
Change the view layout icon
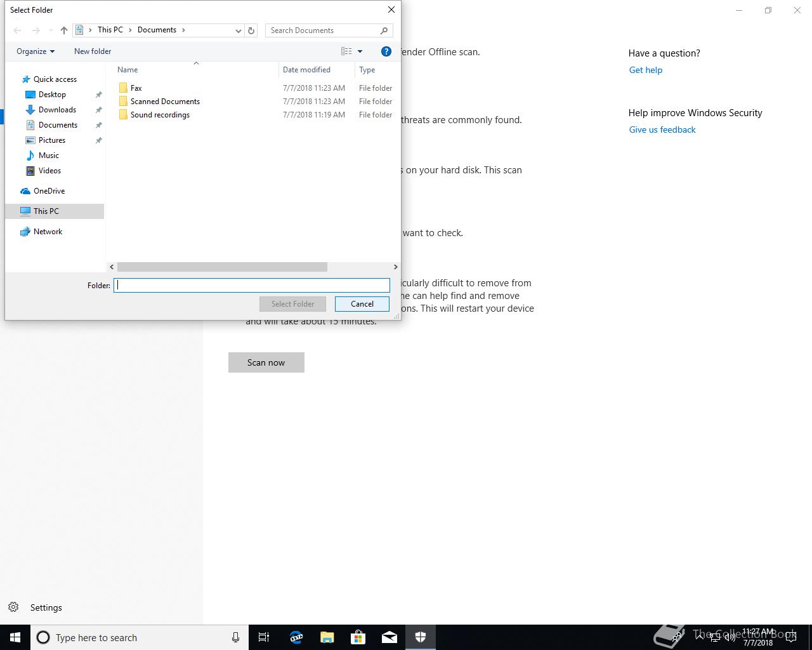coord(346,51)
